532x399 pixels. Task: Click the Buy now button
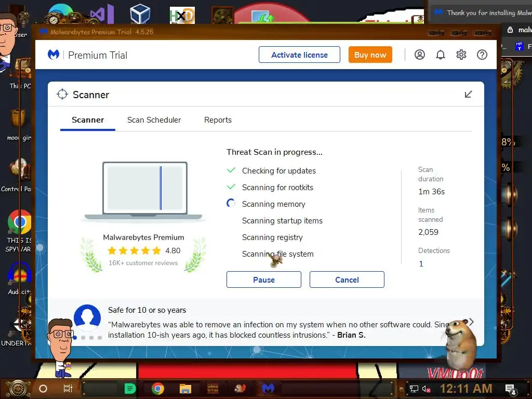370,55
